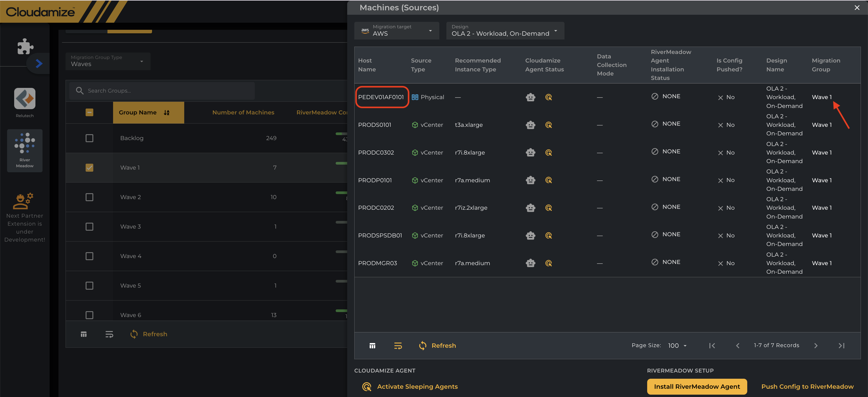
Task: Open the Migration Group Type Waves dropdown
Action: click(x=108, y=61)
